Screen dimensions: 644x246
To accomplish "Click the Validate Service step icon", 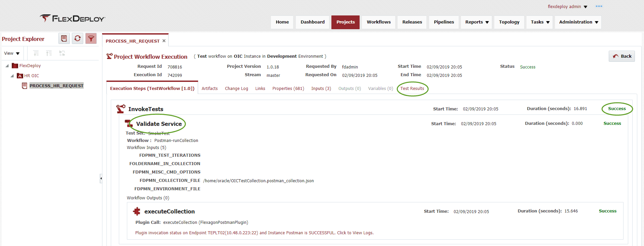I will coord(129,124).
